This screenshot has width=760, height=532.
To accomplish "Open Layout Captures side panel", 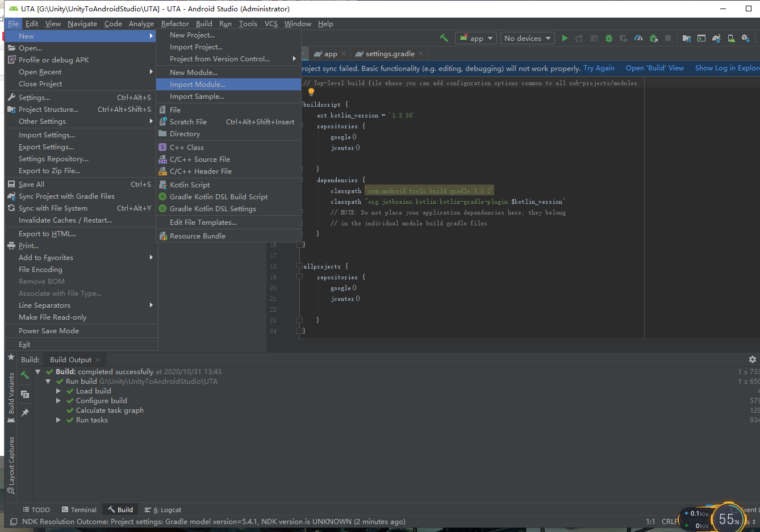I will [11, 464].
